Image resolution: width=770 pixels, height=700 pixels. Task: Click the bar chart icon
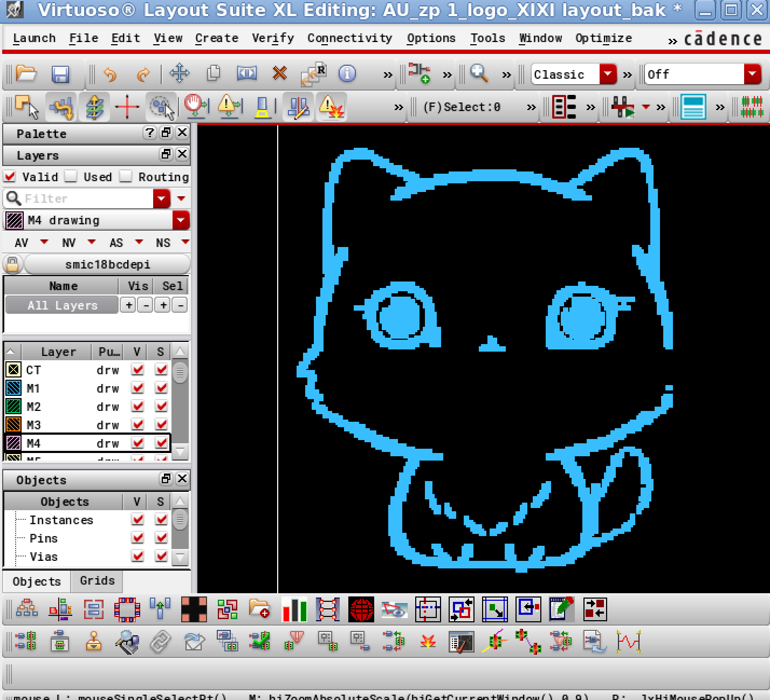pyautogui.click(x=294, y=610)
